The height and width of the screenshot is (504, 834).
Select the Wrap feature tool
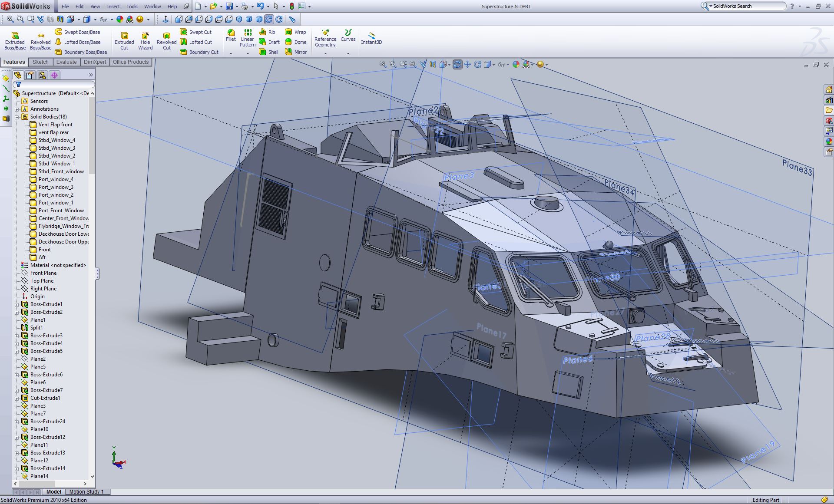295,32
